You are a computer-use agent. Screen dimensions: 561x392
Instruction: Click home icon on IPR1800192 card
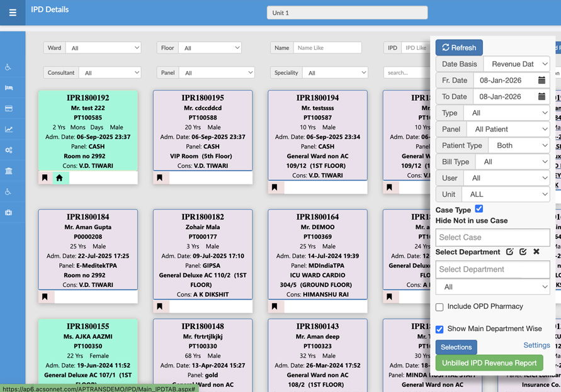(x=59, y=178)
